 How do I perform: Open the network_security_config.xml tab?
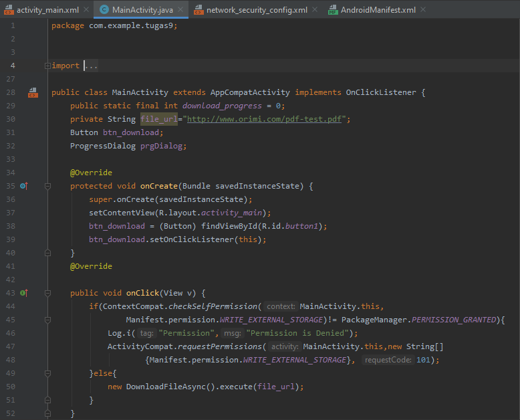pyautogui.click(x=257, y=10)
